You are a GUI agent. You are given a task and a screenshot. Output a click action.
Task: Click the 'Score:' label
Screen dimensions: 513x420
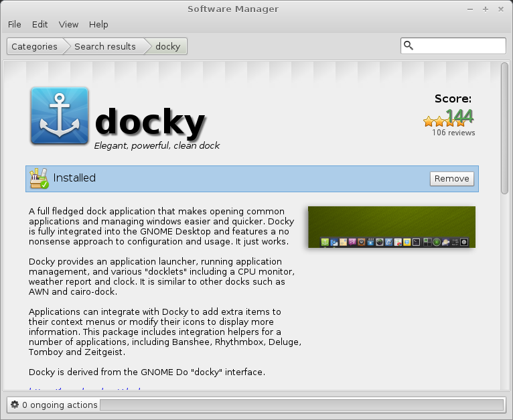pos(453,98)
